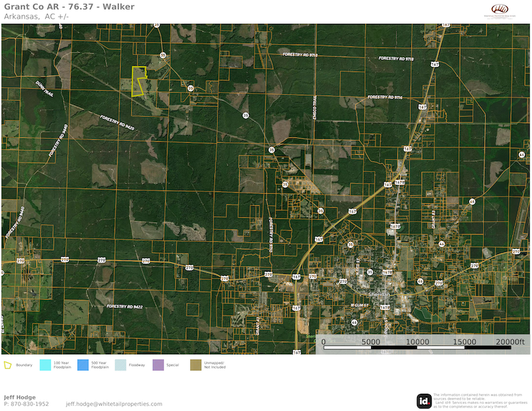Click the Land id logo icon
The width and height of the screenshot is (532, 411).
(x=424, y=400)
